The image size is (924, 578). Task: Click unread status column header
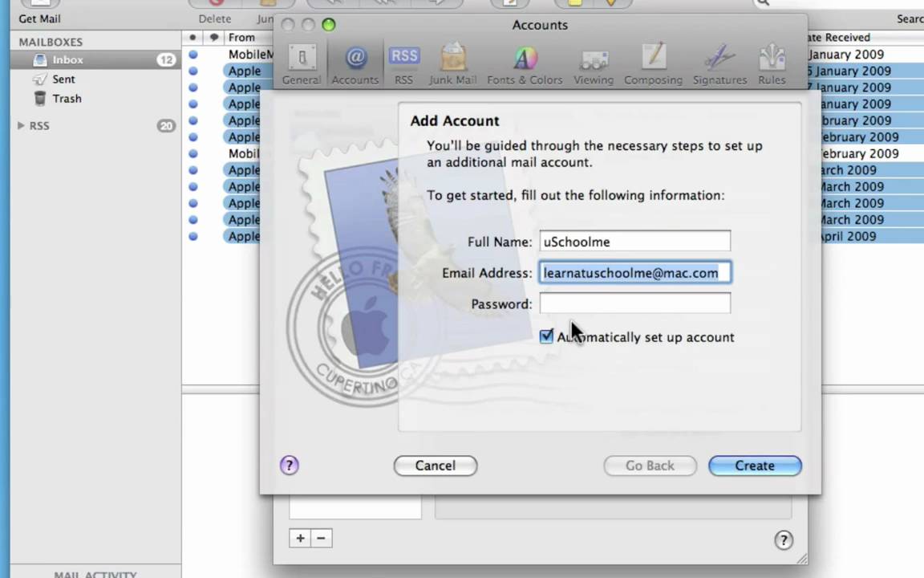click(192, 37)
